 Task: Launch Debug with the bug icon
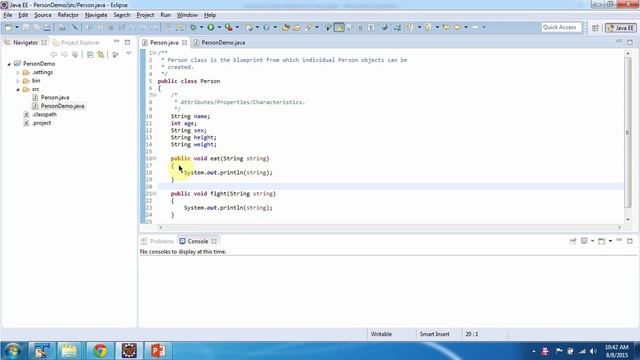click(x=193, y=27)
